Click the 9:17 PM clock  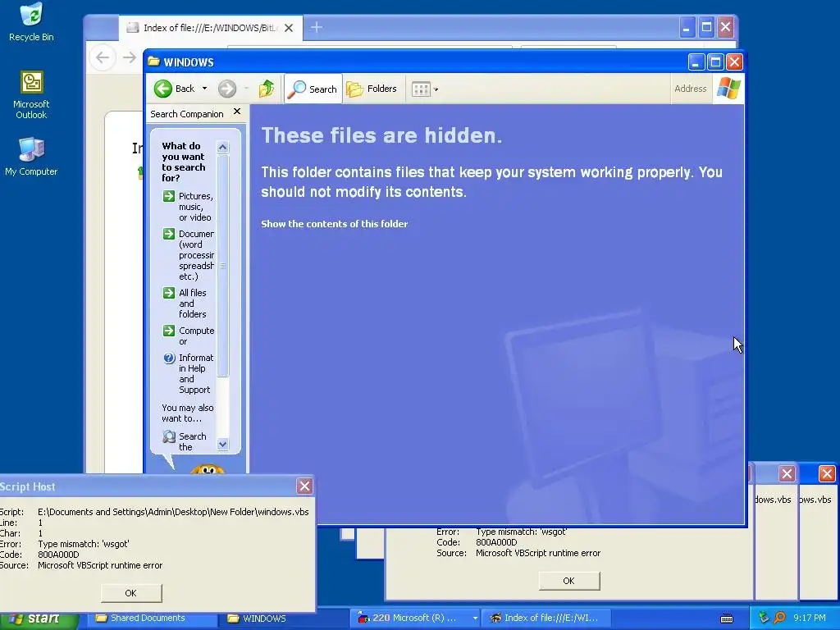pos(810,619)
